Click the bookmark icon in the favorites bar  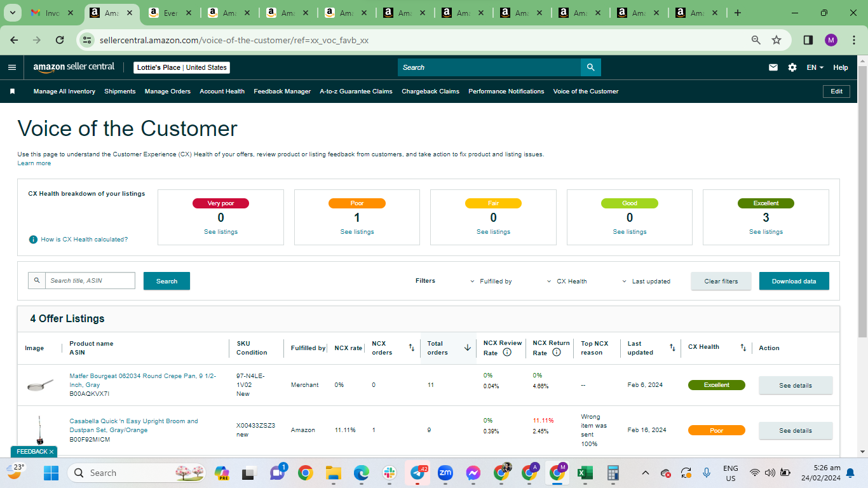12,91
